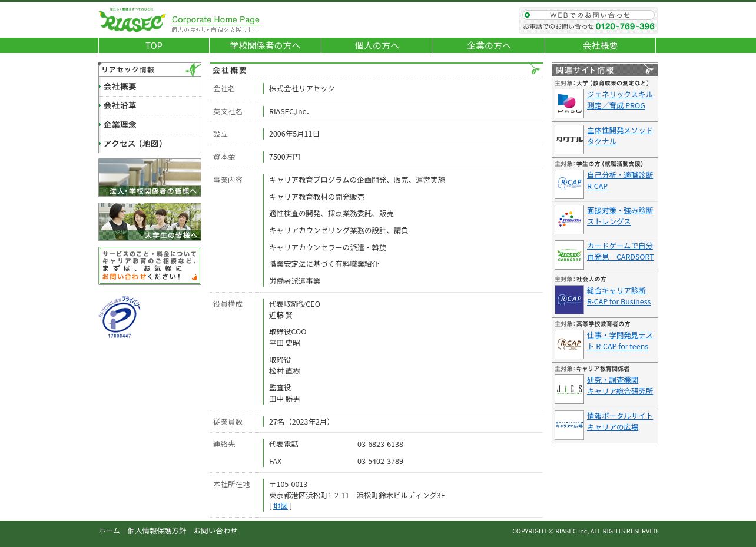Click the COO name 平田 史昭

point(284,343)
